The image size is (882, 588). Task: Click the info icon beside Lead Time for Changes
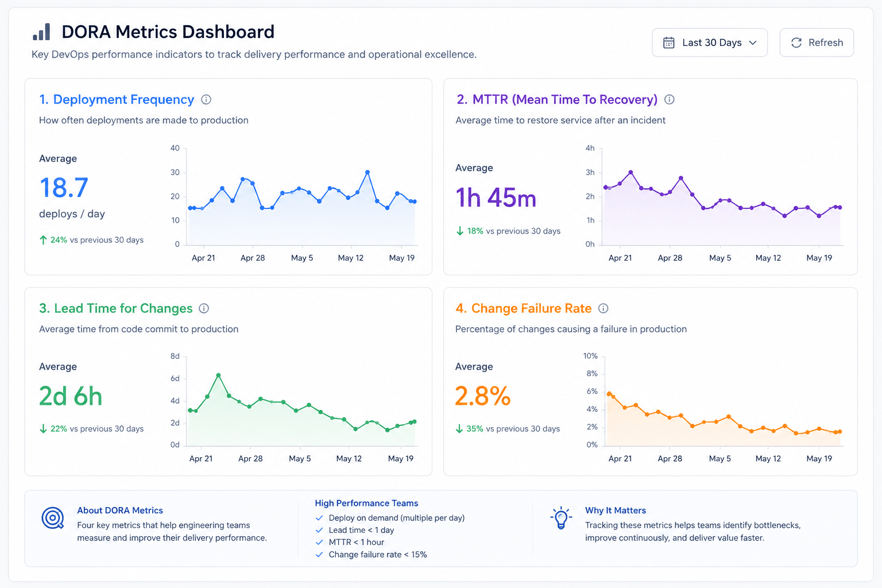(x=204, y=308)
